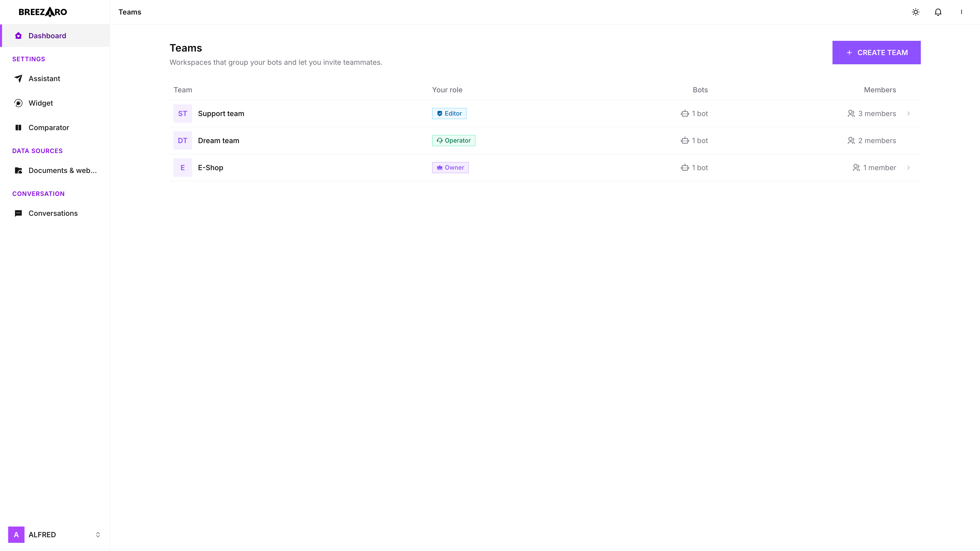Click the CREATE TEAM button

pyautogui.click(x=876, y=53)
